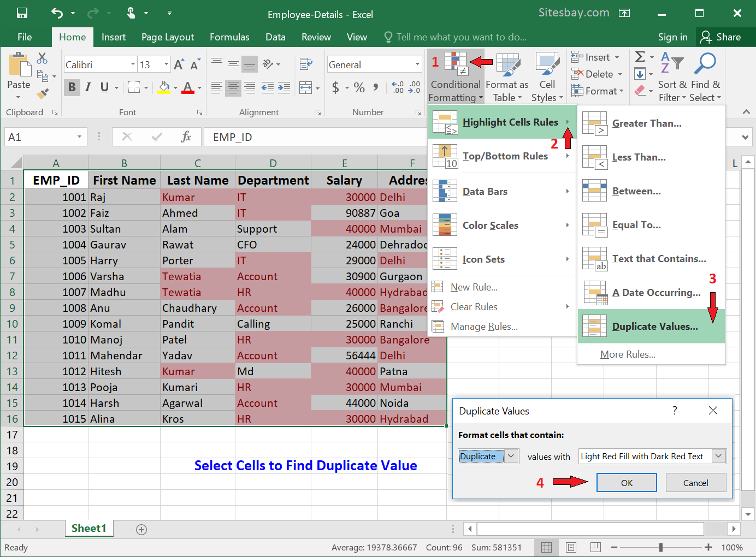Toggle Bold formatting
This screenshot has height=557, width=756.
tap(72, 87)
